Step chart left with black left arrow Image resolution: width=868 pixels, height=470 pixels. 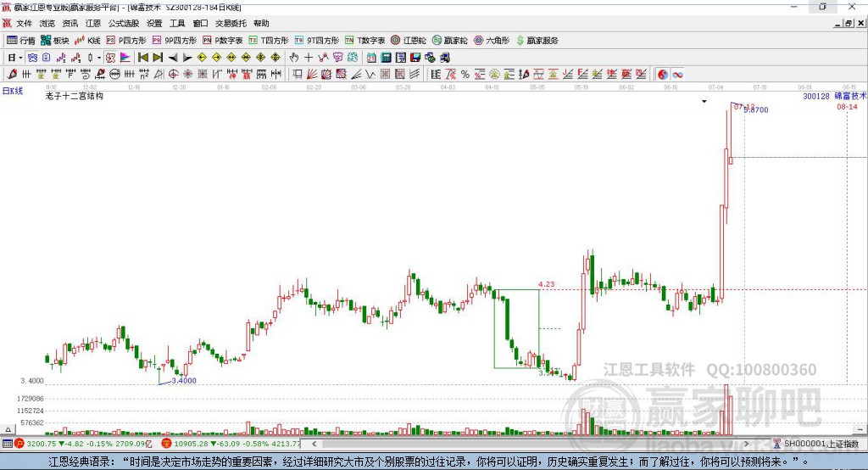click(173, 58)
